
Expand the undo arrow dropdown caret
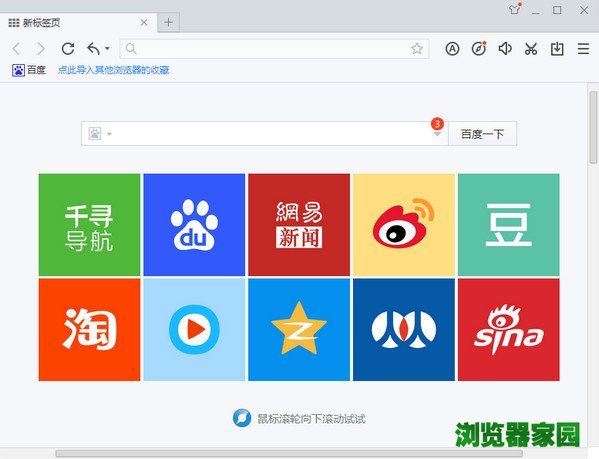click(107, 48)
